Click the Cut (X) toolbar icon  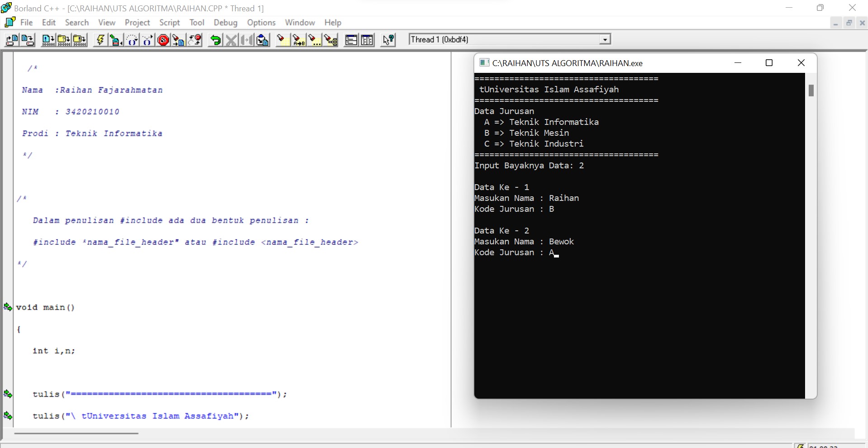(x=231, y=40)
